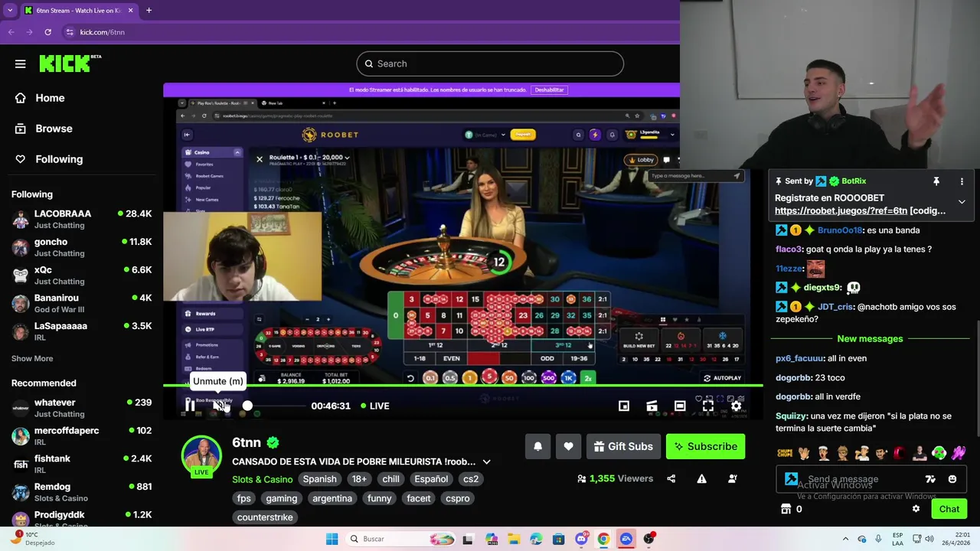Click the clip creation icon
Viewport: 980px width, 551px height.
click(x=652, y=406)
